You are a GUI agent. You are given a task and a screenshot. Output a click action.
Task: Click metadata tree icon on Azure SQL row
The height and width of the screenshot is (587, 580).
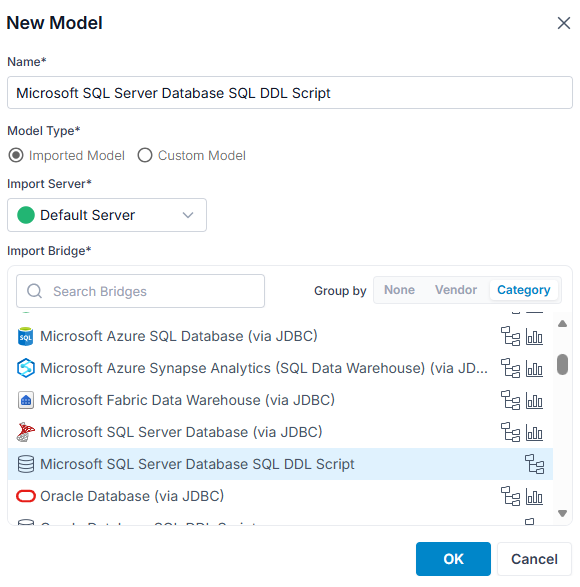tap(510, 336)
